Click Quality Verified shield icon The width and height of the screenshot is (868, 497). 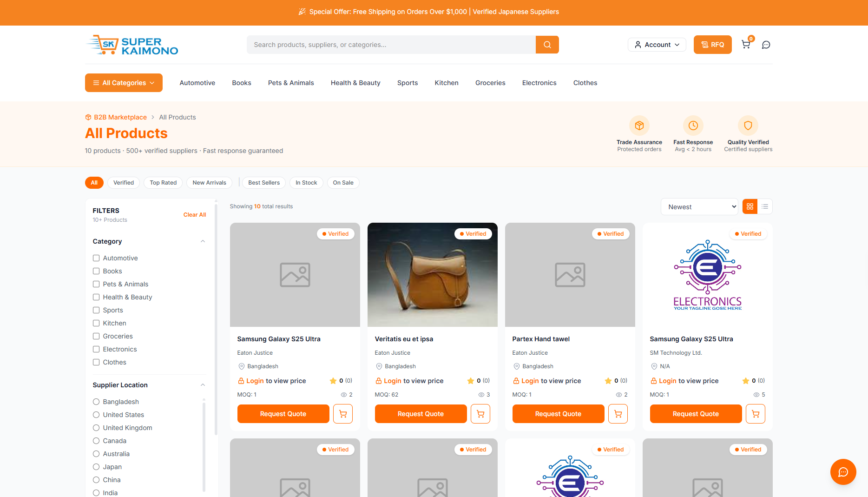748,126
